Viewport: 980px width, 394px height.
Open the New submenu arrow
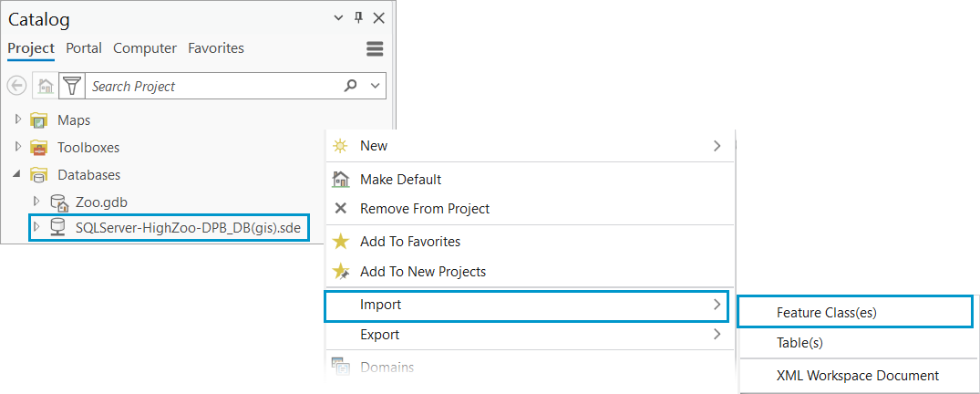click(717, 146)
